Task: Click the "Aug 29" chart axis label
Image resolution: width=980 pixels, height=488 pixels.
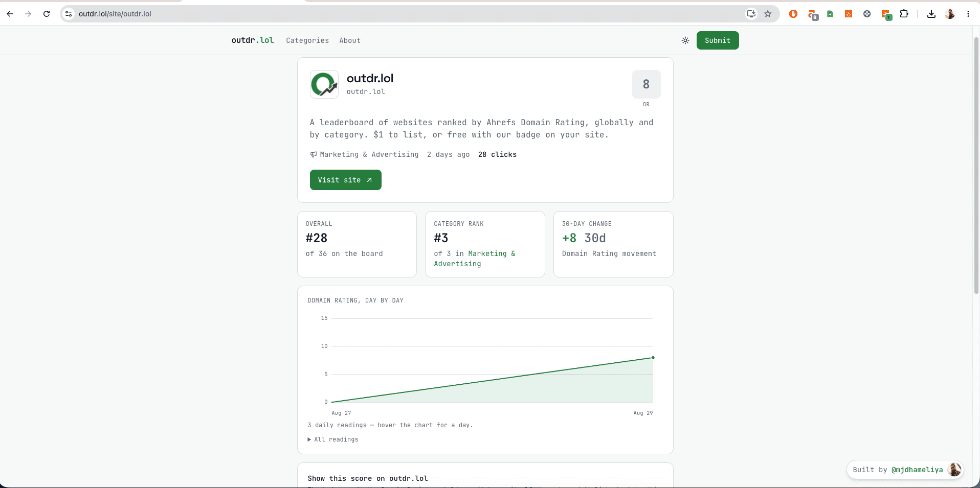Action: (643, 413)
